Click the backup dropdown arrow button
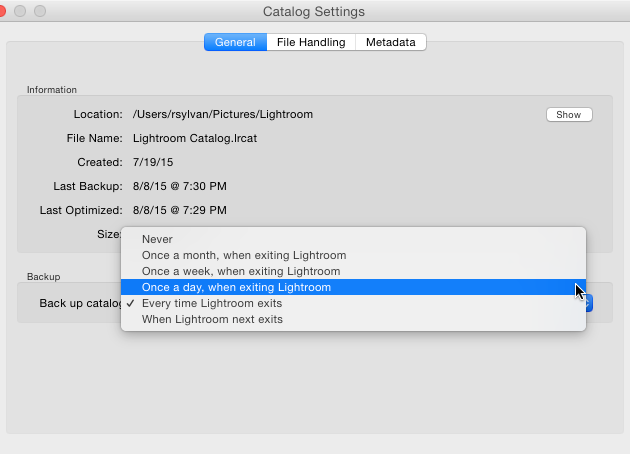 coord(589,303)
